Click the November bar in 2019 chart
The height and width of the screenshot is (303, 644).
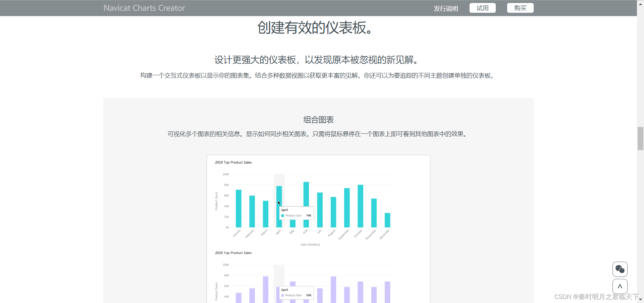click(374, 213)
